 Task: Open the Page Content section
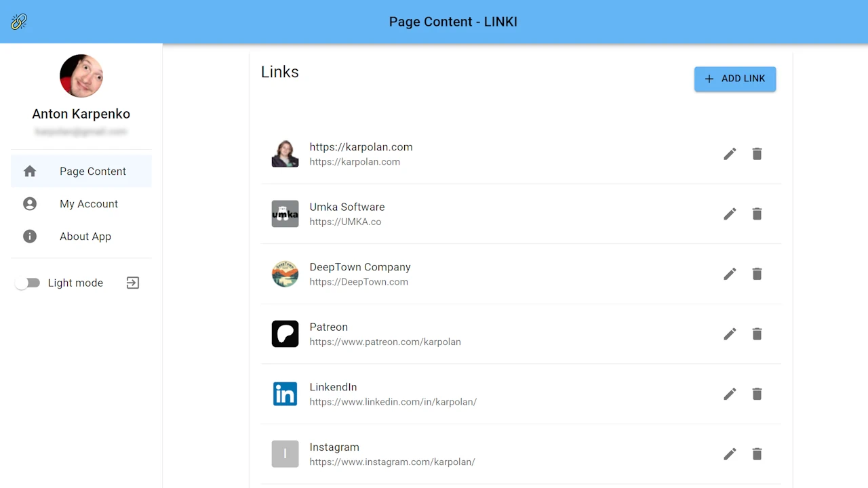92,171
